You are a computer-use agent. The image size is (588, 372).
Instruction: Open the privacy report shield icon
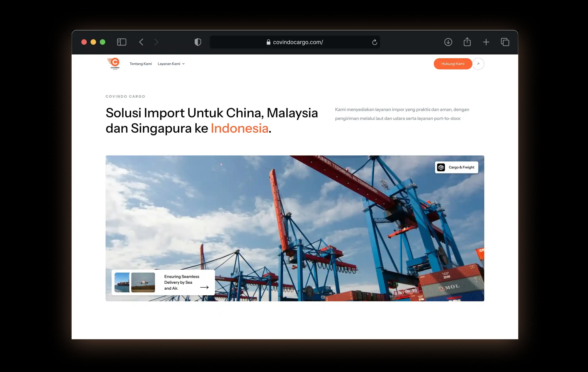(x=198, y=42)
